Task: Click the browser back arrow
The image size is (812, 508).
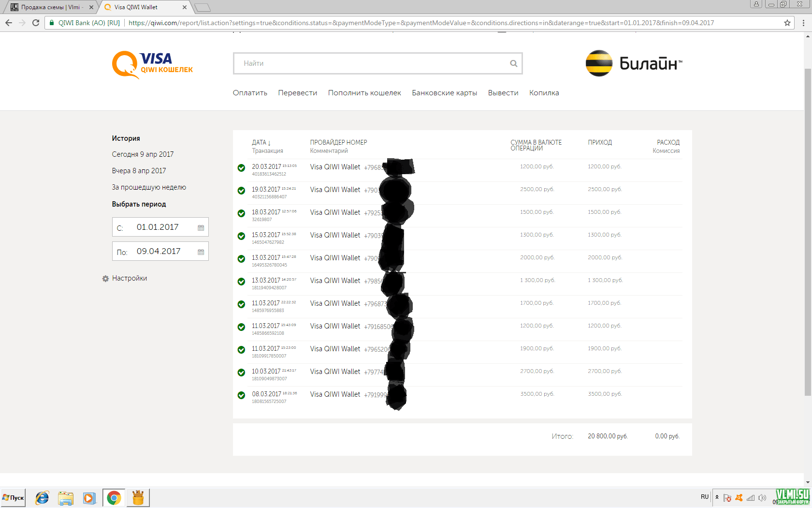Action: pyautogui.click(x=9, y=23)
